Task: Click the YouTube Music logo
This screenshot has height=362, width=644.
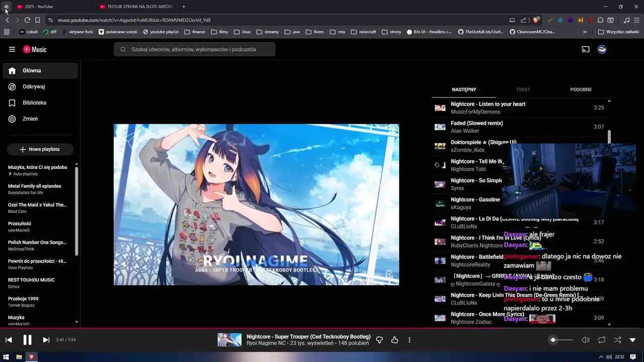Action: (x=35, y=49)
